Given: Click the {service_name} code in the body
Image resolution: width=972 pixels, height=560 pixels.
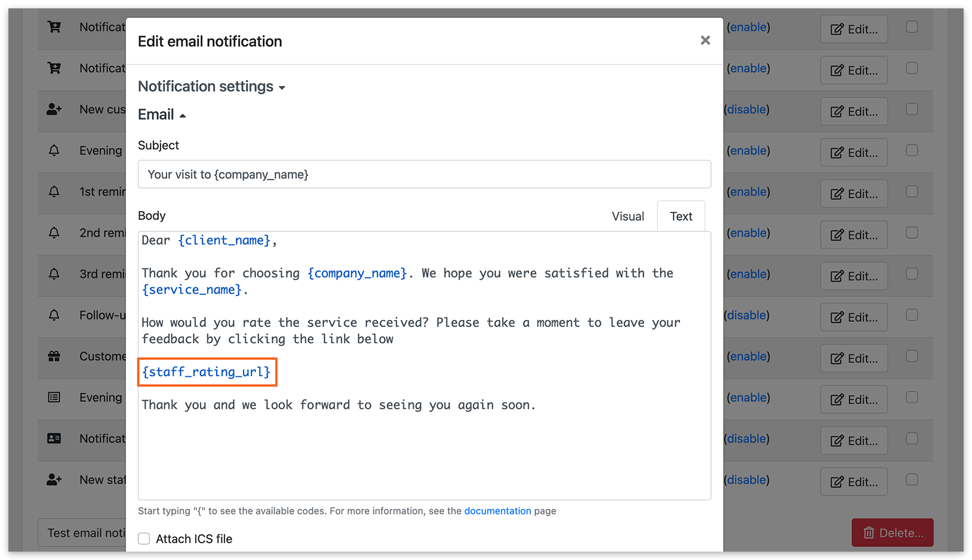Looking at the screenshot, I should 192,290.
